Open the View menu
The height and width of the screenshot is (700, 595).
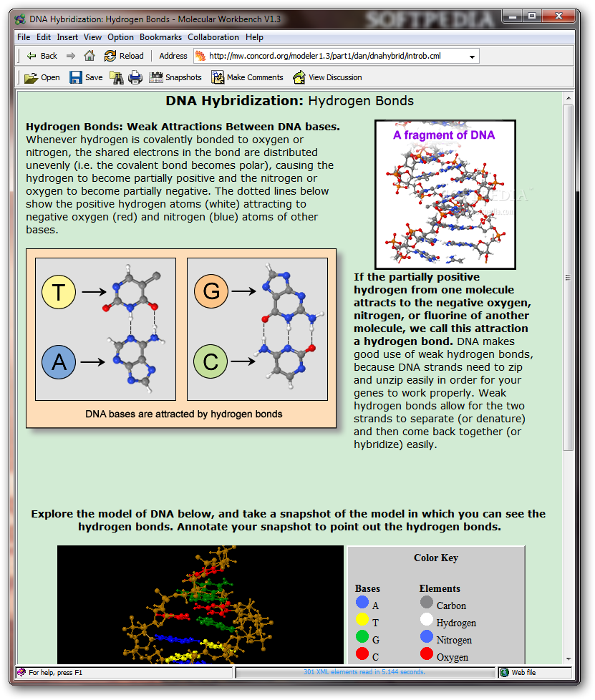(92, 37)
